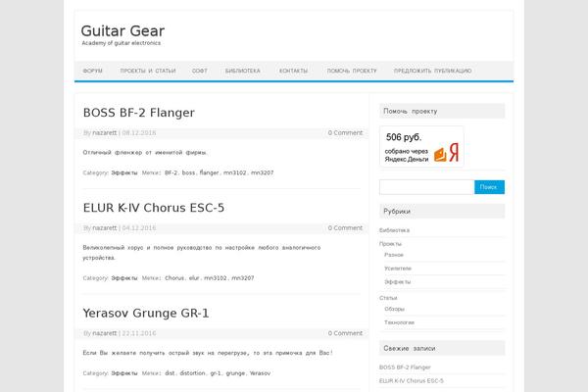Viewport: 588px width, 392px height.
Task: Open the Yerasov Grunge GR-1 post
Action: (x=146, y=313)
